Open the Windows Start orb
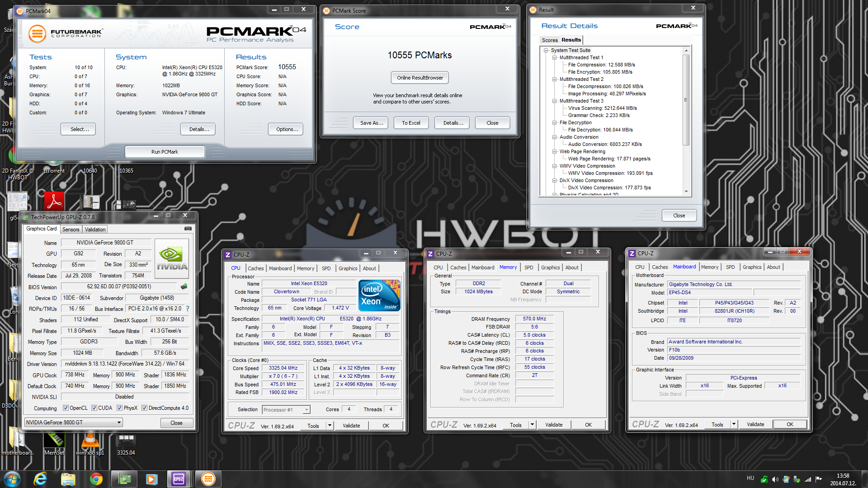This screenshot has width=868, height=488. tap(12, 479)
